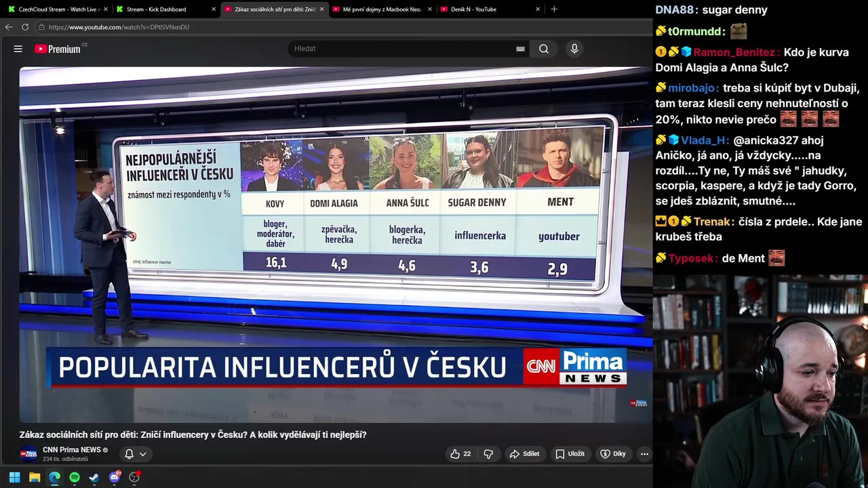Click chat username DNA88
This screenshot has width=868, height=488.
(x=675, y=9)
